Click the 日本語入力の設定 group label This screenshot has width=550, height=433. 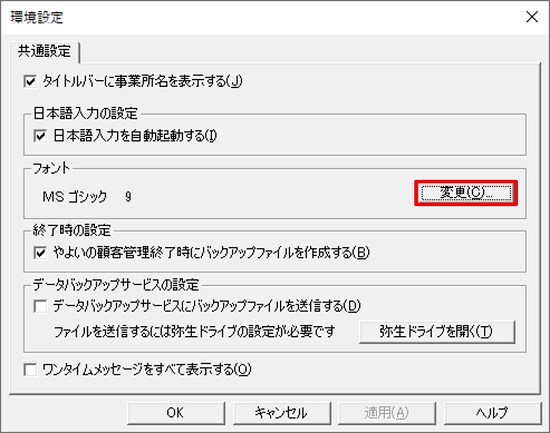click(86, 113)
